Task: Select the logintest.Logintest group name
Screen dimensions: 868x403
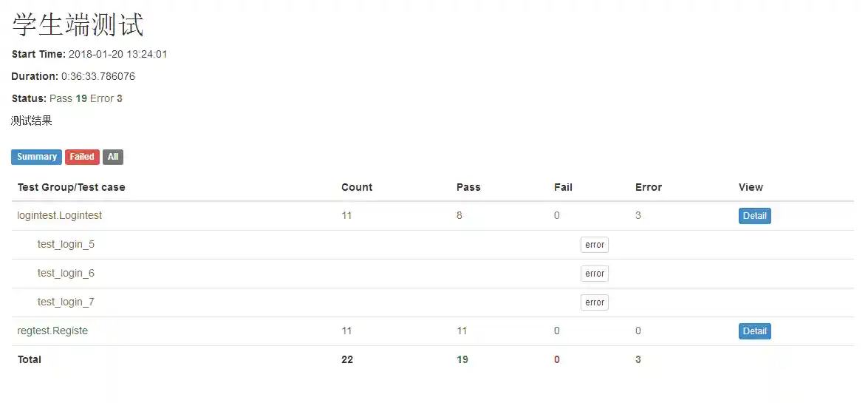Action: [60, 216]
